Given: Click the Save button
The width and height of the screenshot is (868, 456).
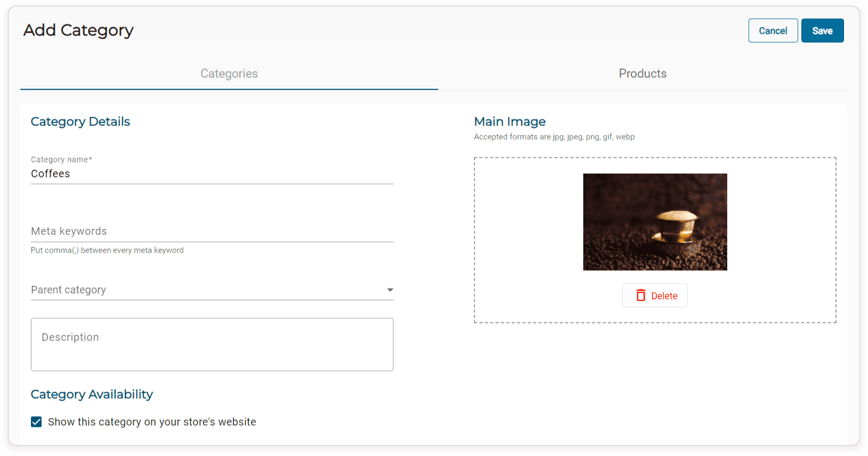Looking at the screenshot, I should [822, 31].
